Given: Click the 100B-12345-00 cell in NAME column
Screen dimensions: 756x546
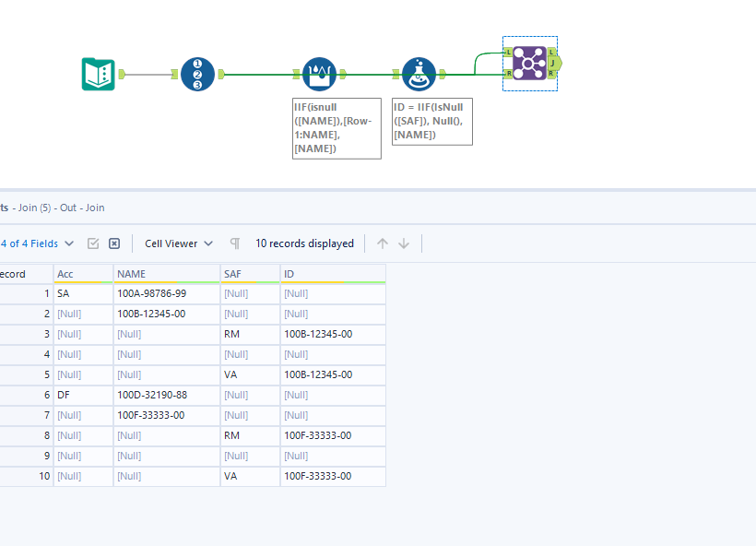Looking at the screenshot, I should (x=166, y=314).
